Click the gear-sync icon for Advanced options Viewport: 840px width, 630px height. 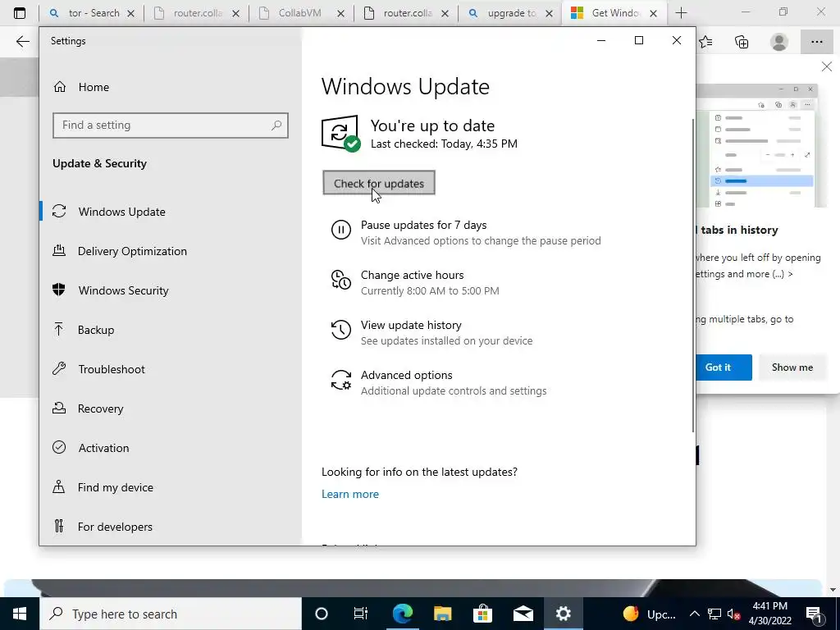coord(340,380)
